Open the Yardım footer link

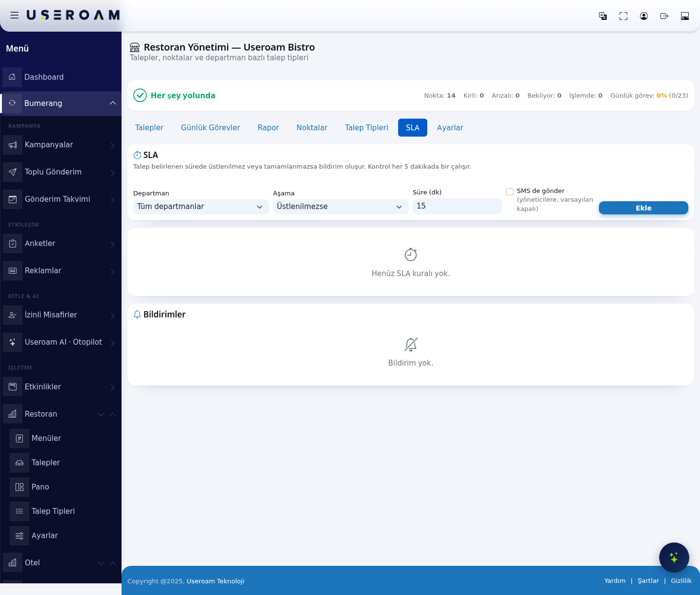pos(615,580)
